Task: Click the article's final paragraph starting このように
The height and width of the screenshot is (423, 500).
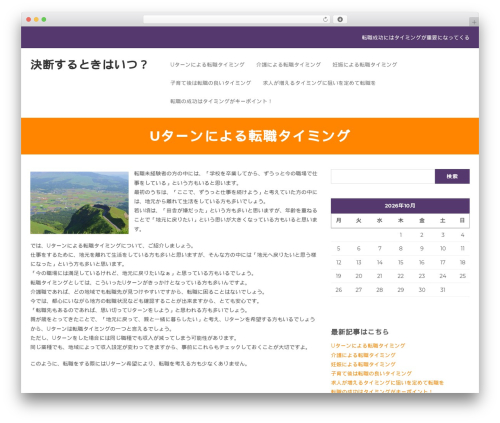Action: pos(139,364)
